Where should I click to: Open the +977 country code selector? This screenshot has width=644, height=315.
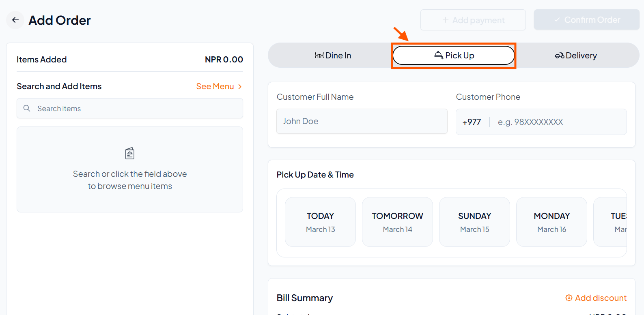[472, 122]
